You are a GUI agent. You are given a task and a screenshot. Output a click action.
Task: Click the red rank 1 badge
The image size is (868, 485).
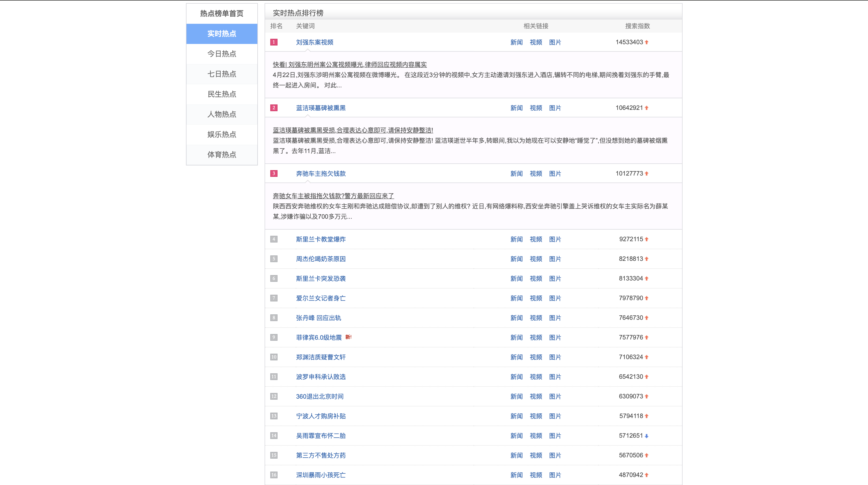[x=274, y=42]
